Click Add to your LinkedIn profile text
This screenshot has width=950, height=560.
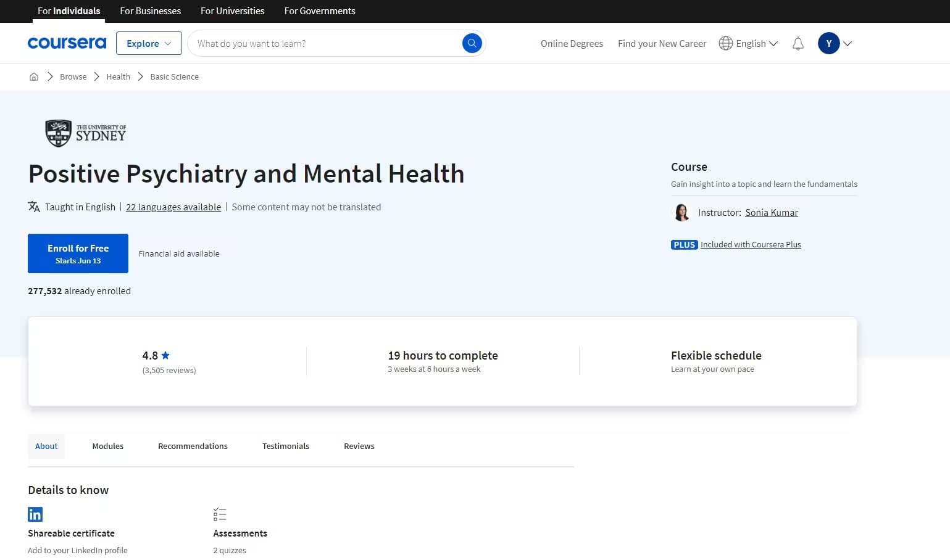(78, 550)
